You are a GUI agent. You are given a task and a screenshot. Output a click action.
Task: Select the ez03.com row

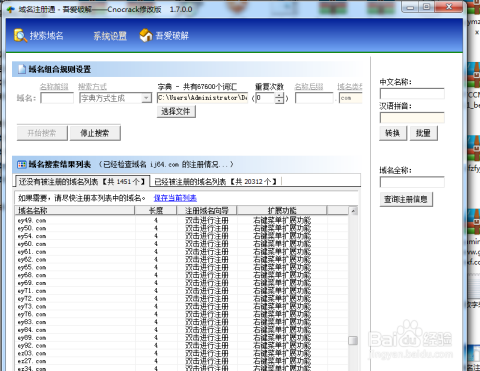181,354
